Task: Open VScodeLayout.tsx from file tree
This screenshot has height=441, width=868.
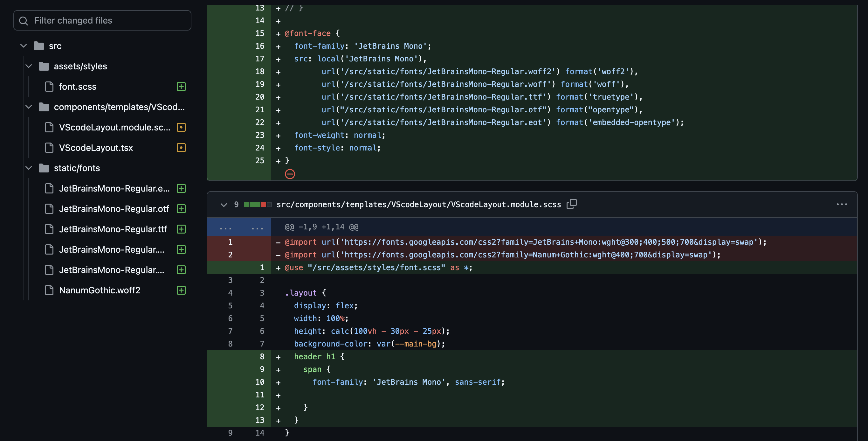Action: (96, 148)
